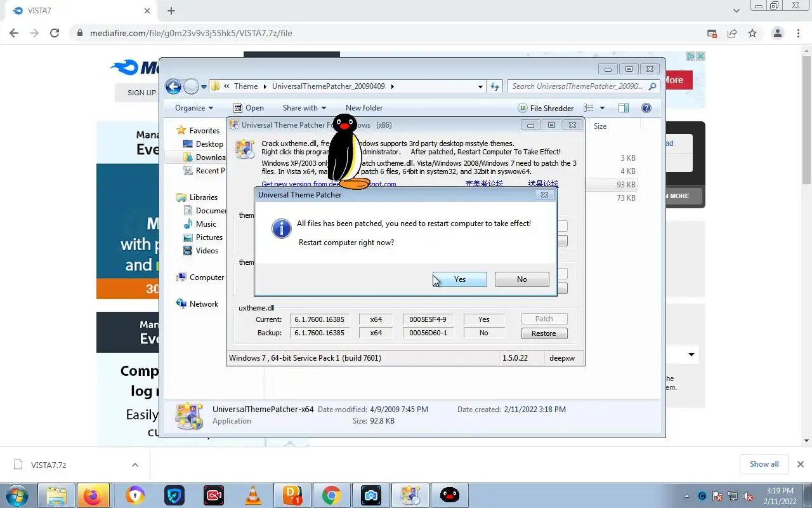812x508 pixels.
Task: Expand the address bar history dropdown
Action: [x=480, y=86]
